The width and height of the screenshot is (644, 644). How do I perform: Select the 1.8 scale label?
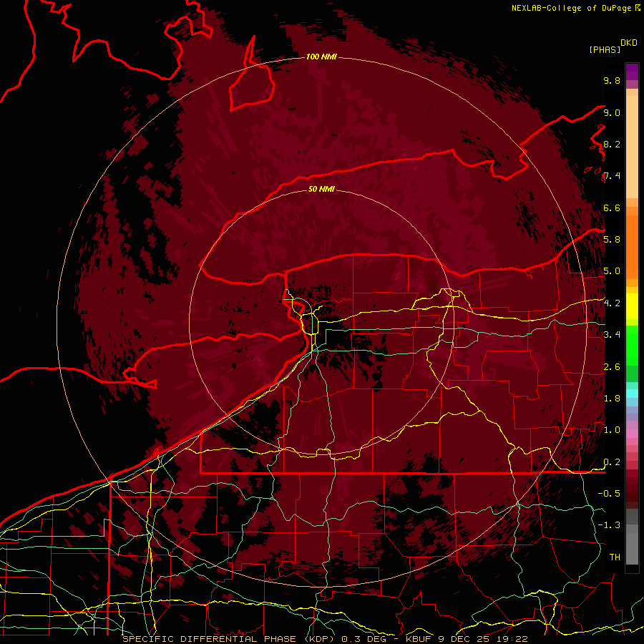[612, 399]
